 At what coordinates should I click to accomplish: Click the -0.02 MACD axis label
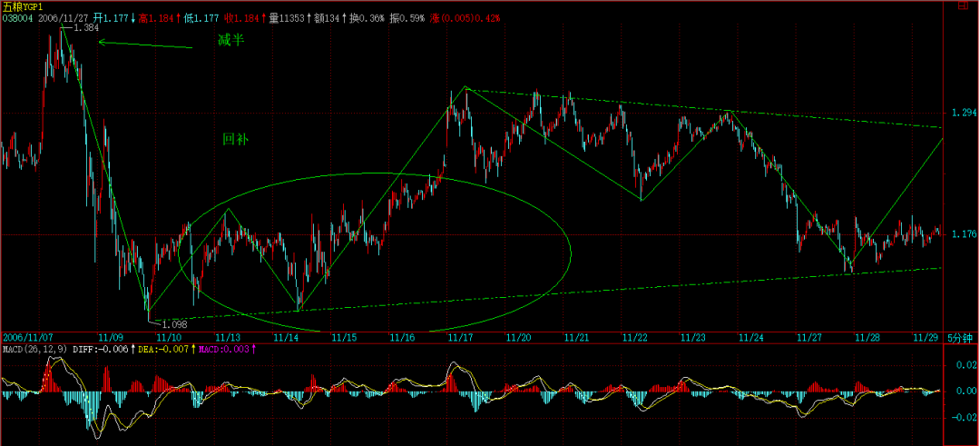(965, 417)
